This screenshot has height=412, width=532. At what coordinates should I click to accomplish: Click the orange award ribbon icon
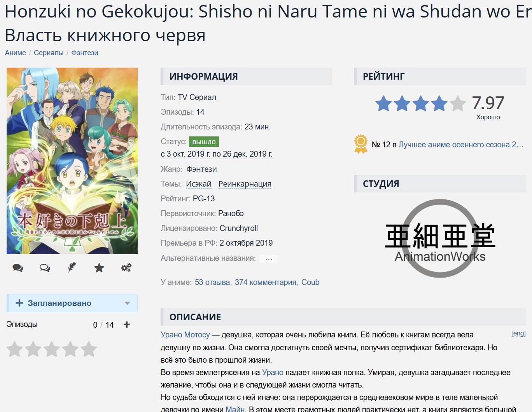coord(361,144)
